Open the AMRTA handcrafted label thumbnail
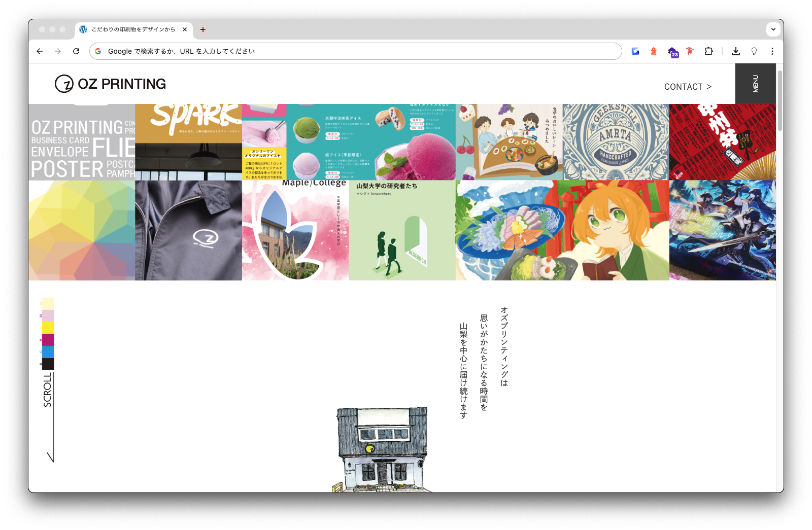 pyautogui.click(x=616, y=142)
